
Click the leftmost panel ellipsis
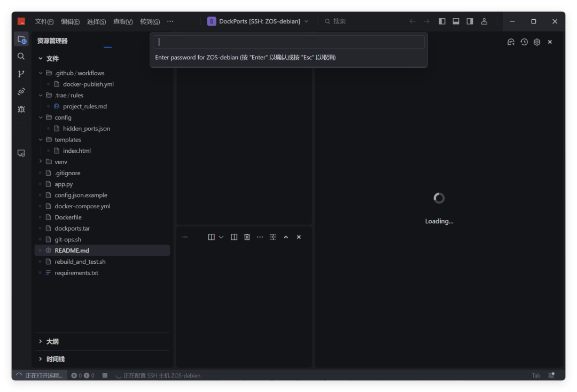tap(185, 237)
